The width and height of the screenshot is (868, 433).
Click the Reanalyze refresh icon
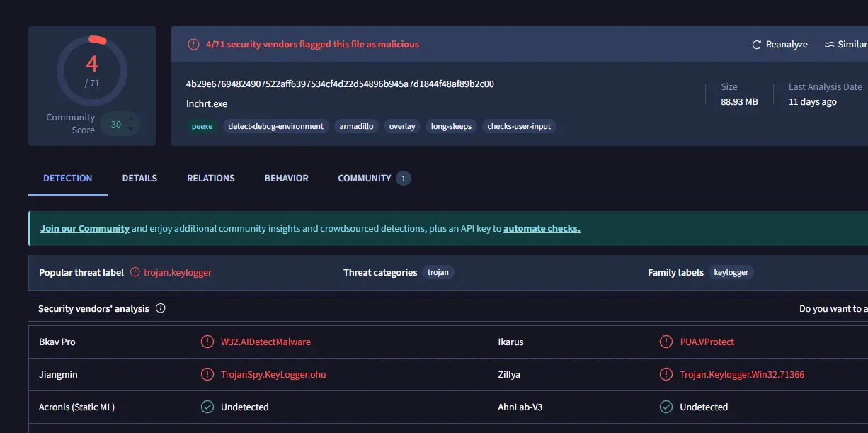click(756, 45)
